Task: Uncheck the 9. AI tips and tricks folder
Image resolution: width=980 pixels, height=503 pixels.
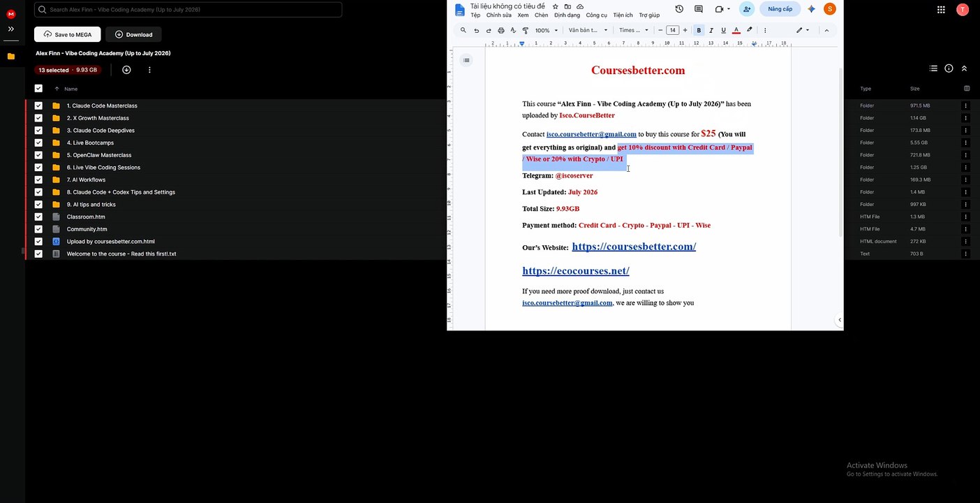Action: (x=38, y=205)
